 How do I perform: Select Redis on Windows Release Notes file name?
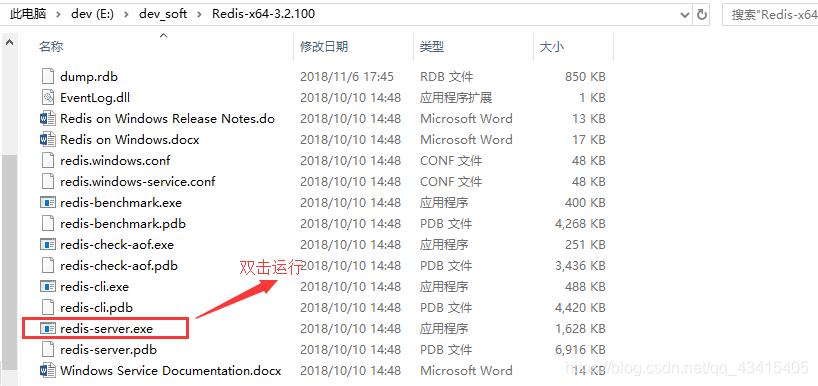pyautogui.click(x=167, y=119)
